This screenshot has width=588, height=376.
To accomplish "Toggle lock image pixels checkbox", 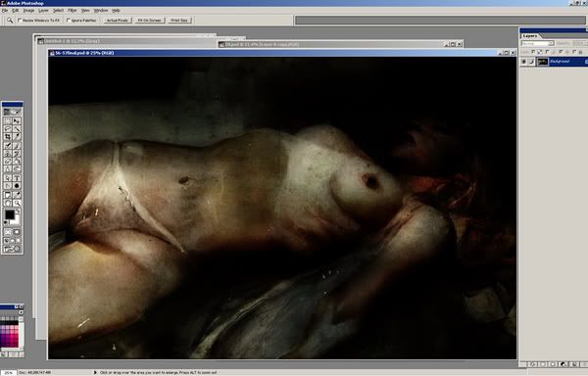I will 547,52.
